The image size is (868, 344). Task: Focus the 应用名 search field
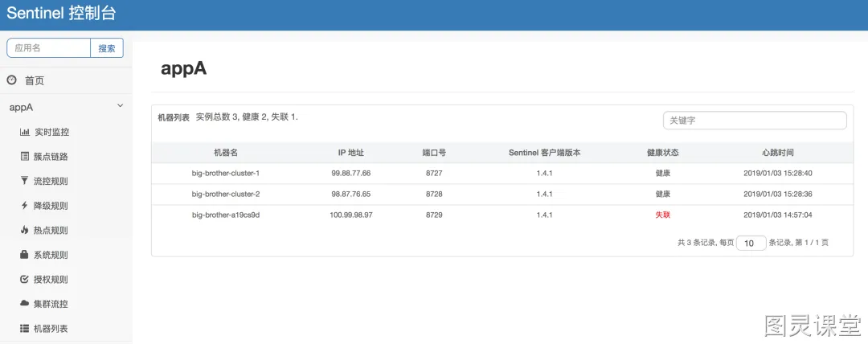pyautogui.click(x=49, y=48)
